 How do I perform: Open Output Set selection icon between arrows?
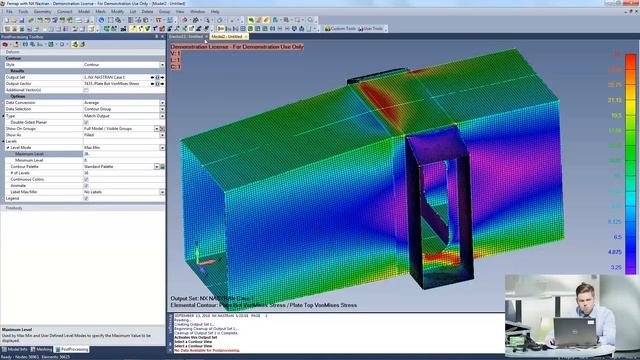[x=158, y=77]
